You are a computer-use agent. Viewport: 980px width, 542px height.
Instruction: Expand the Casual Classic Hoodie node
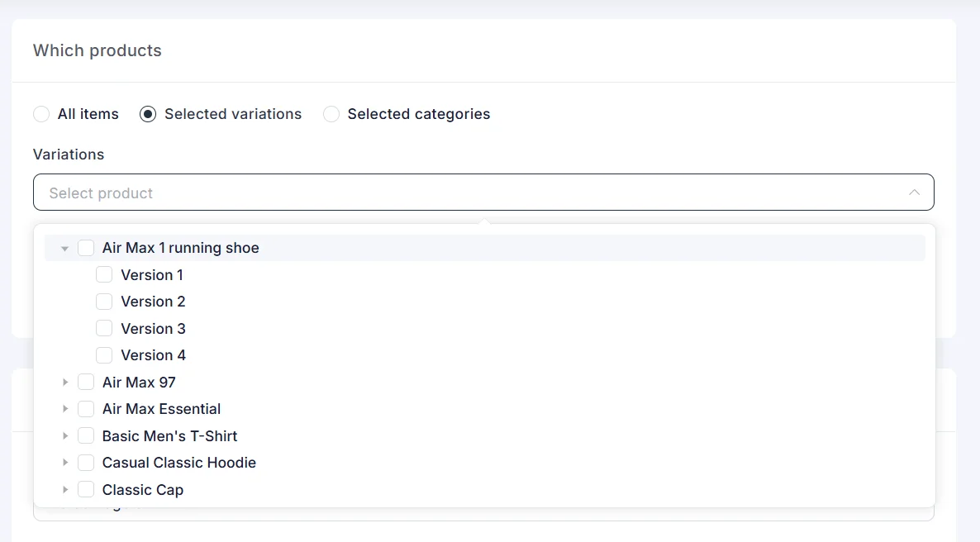[x=65, y=464]
